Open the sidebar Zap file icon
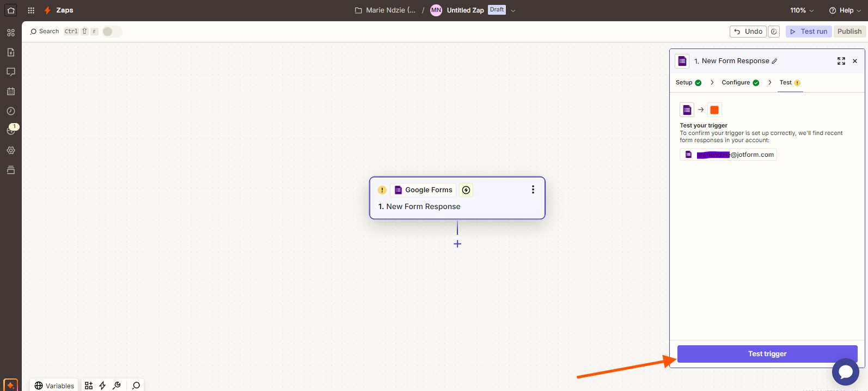Screen dimensions: 868x391 point(11,52)
